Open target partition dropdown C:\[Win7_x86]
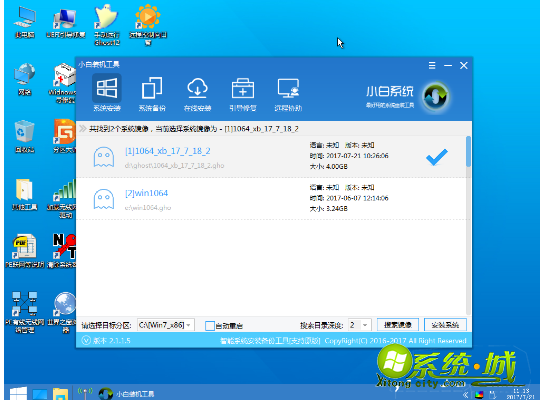 (166, 325)
